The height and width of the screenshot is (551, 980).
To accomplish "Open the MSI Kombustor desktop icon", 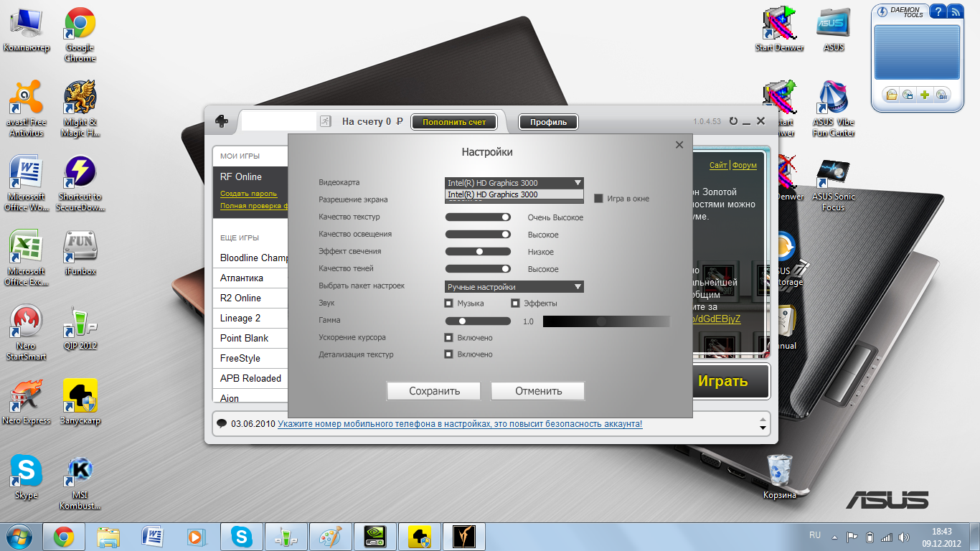I will (80, 483).
